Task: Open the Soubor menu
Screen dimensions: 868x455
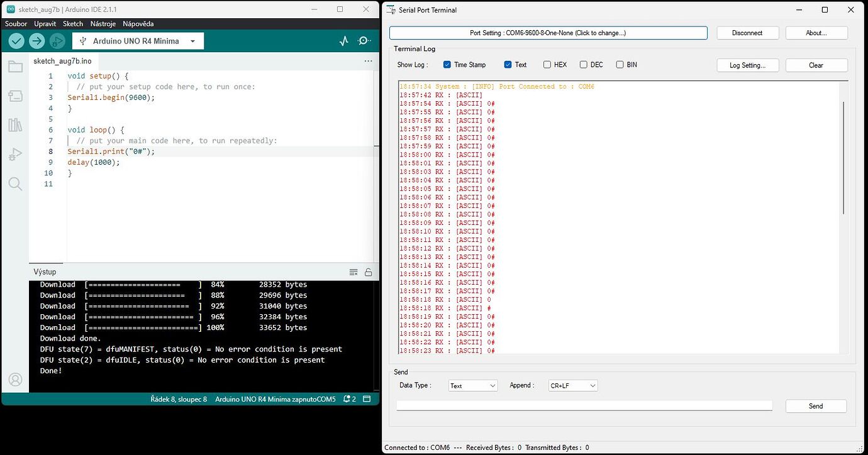Action: click(x=16, y=23)
